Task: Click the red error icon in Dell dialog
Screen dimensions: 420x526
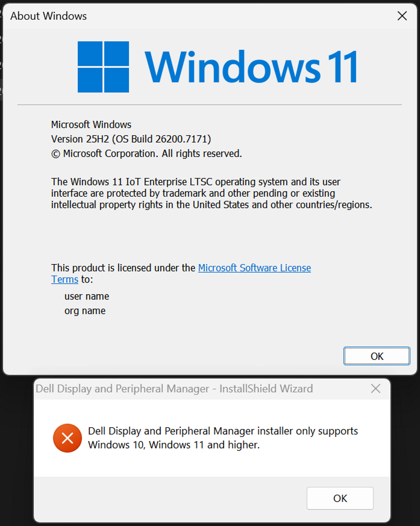Action: tap(67, 438)
